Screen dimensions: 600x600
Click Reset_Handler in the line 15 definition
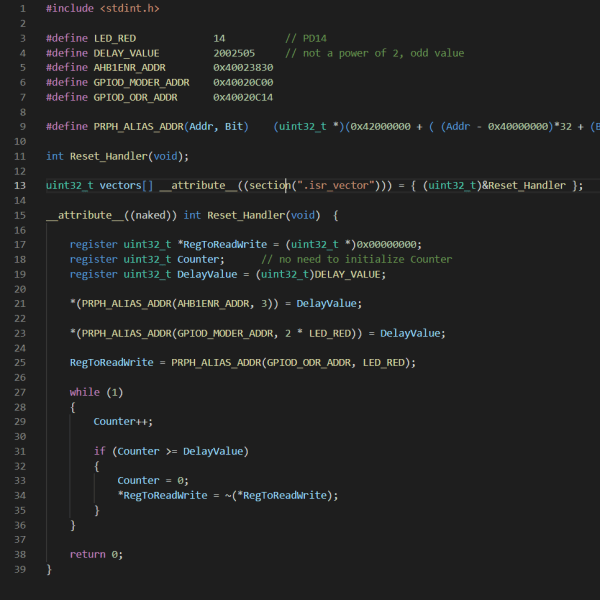click(x=246, y=215)
